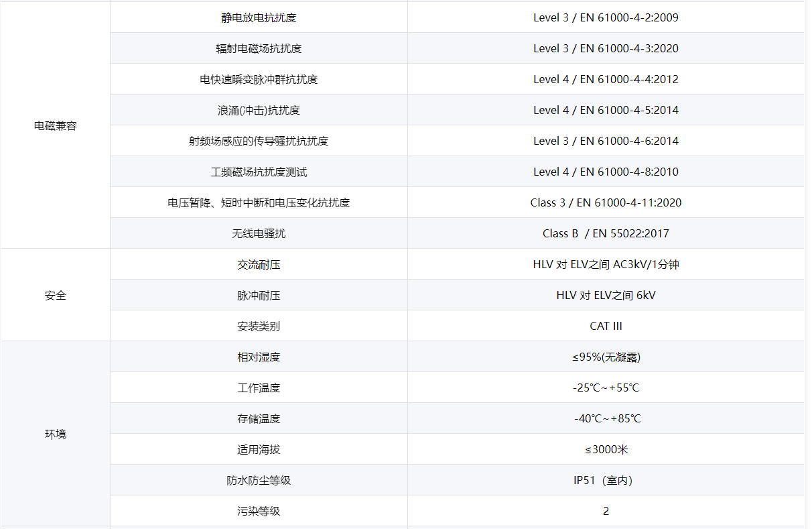Click the ≤95%(无凝露) humidity value

[x=606, y=357]
